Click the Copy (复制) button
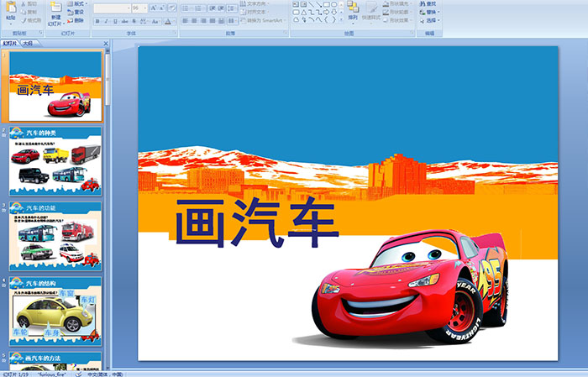Screen dimensions: 588x377 [x=29, y=12]
